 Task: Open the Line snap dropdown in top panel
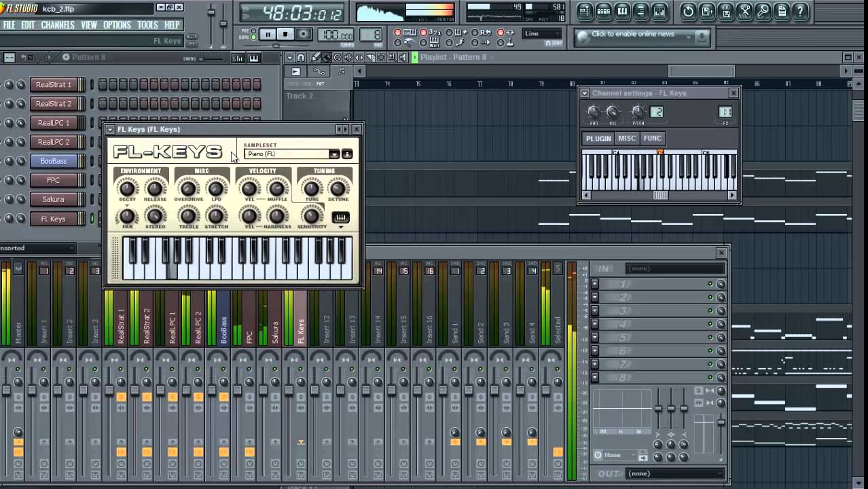point(543,33)
